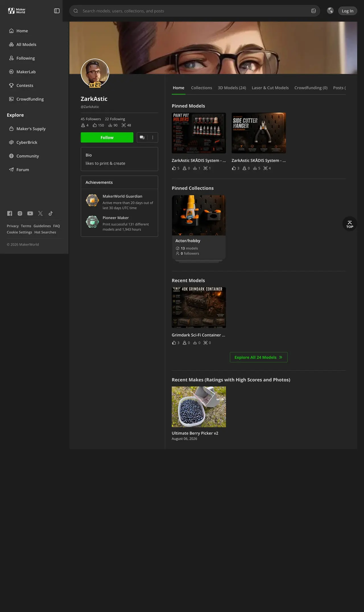Open the Terms link

[26, 226]
